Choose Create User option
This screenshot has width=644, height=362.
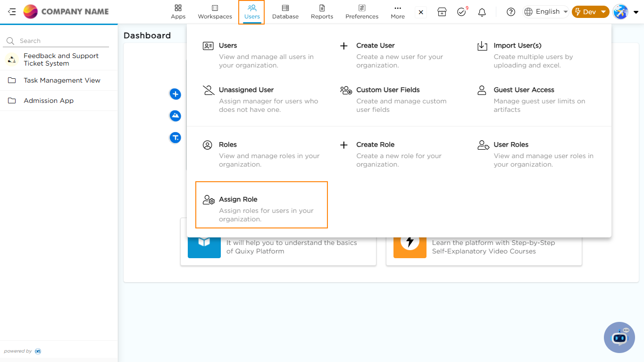point(375,46)
